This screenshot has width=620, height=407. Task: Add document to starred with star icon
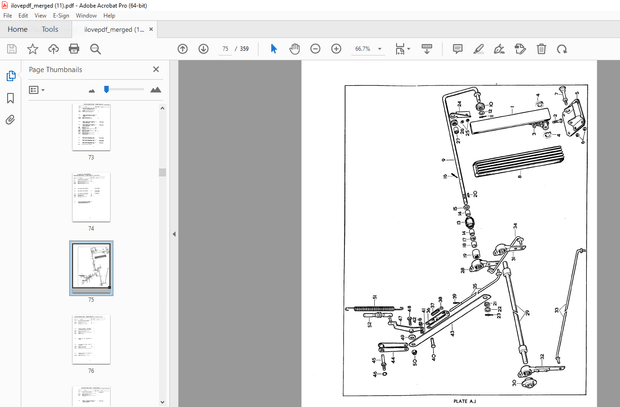point(32,49)
